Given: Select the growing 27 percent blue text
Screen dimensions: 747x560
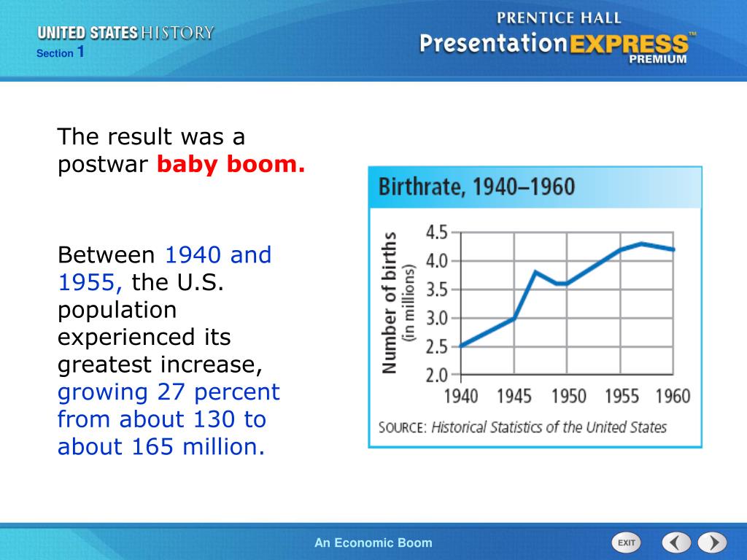Looking at the screenshot, I should [168, 392].
